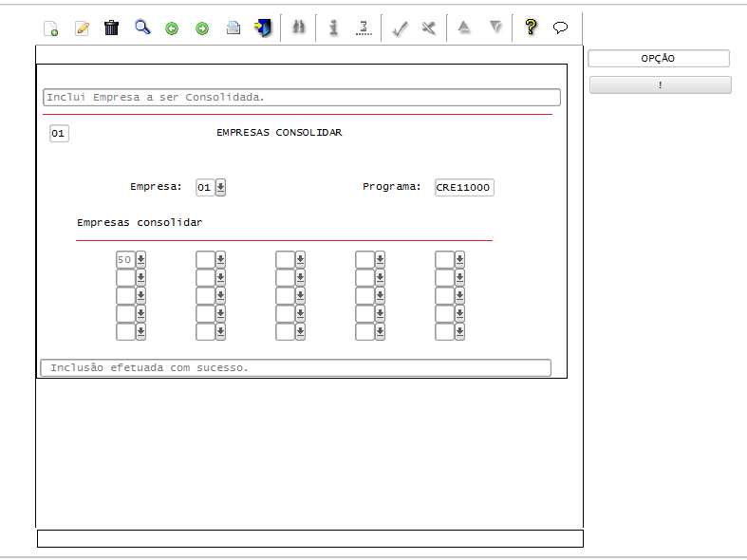This screenshot has width=747, height=560.
Task: Click the new record (Incluir) toolbar icon
Action: tap(51, 28)
